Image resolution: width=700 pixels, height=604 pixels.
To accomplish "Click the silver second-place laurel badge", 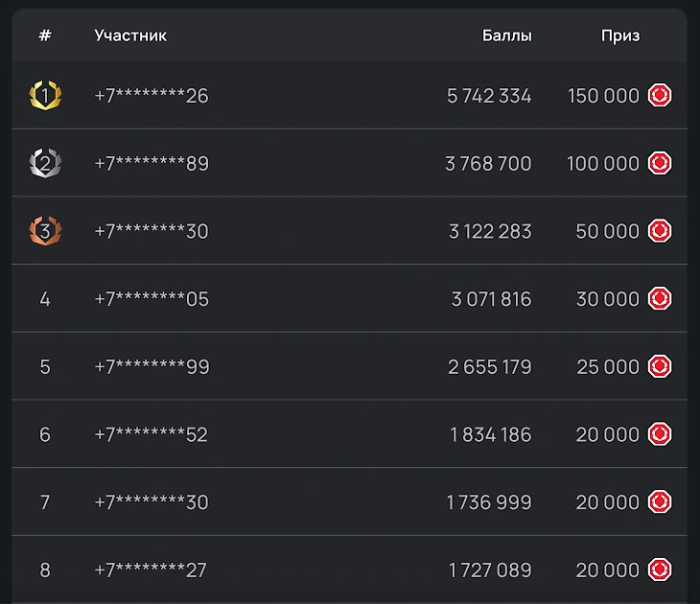I will click(45, 163).
